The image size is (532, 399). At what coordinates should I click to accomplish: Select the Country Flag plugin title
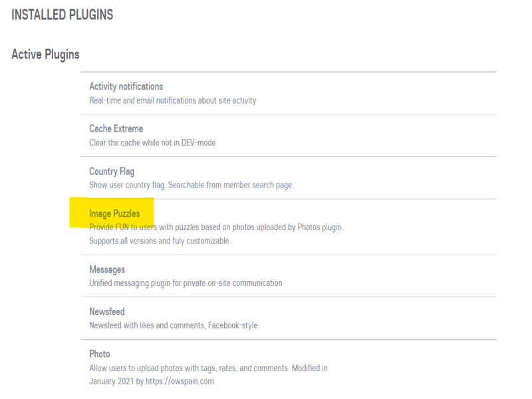pos(112,172)
